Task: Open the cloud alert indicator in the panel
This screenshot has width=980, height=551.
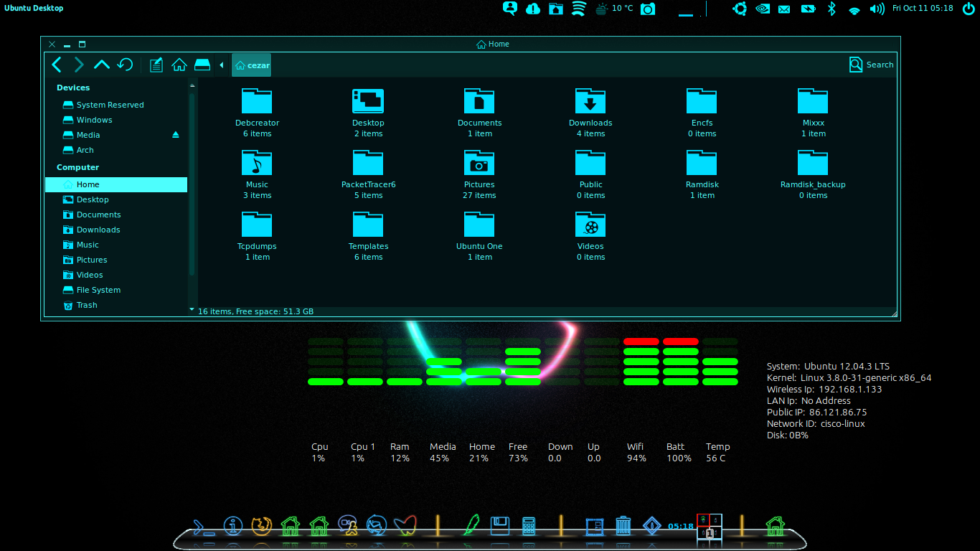Action: [x=533, y=9]
